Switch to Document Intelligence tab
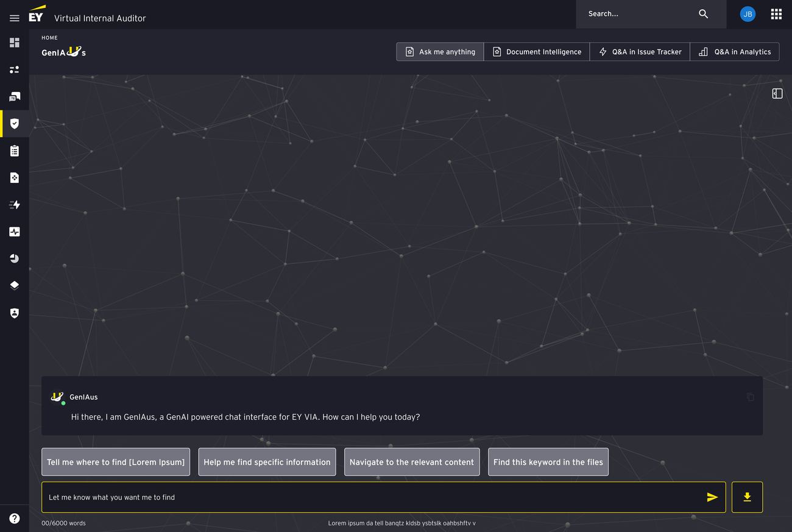 537,52
